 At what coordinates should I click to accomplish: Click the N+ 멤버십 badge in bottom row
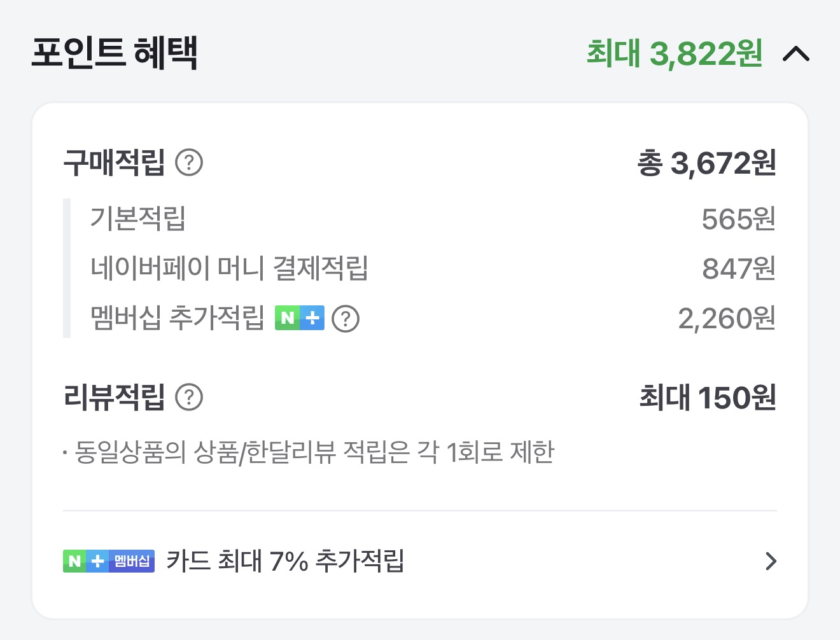point(109,561)
